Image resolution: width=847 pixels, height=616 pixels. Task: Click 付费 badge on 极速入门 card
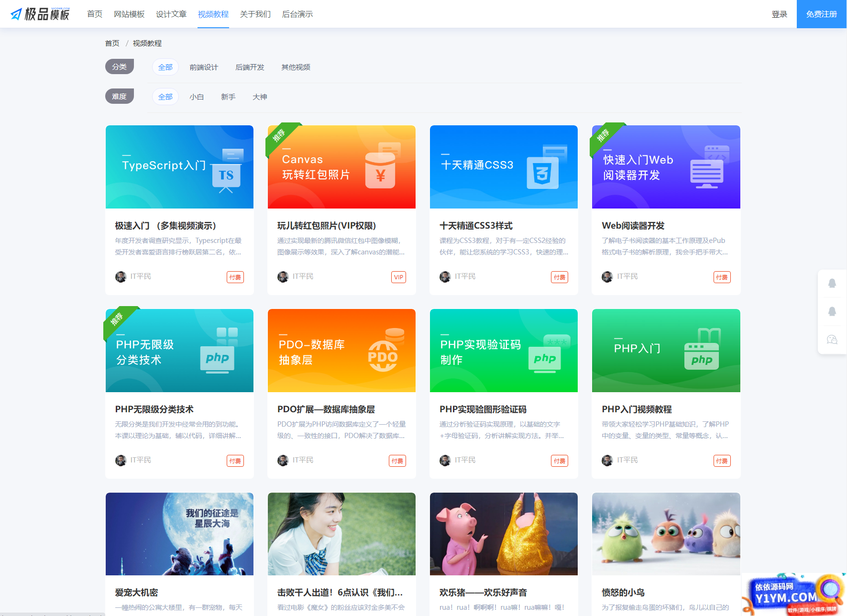point(235,277)
